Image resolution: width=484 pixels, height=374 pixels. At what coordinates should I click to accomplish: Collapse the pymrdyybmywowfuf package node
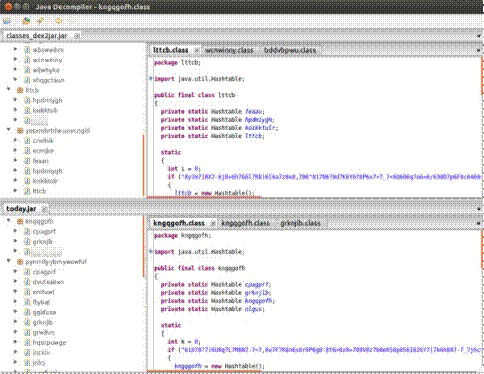coord(9,261)
